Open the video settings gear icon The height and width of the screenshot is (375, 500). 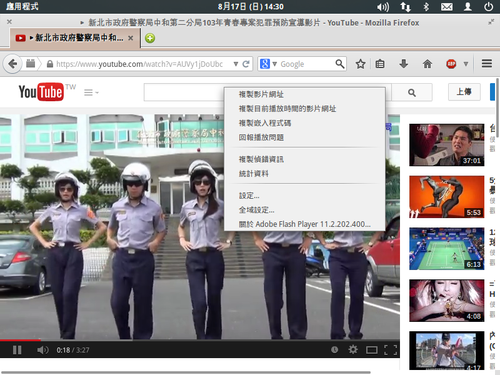coord(353,350)
